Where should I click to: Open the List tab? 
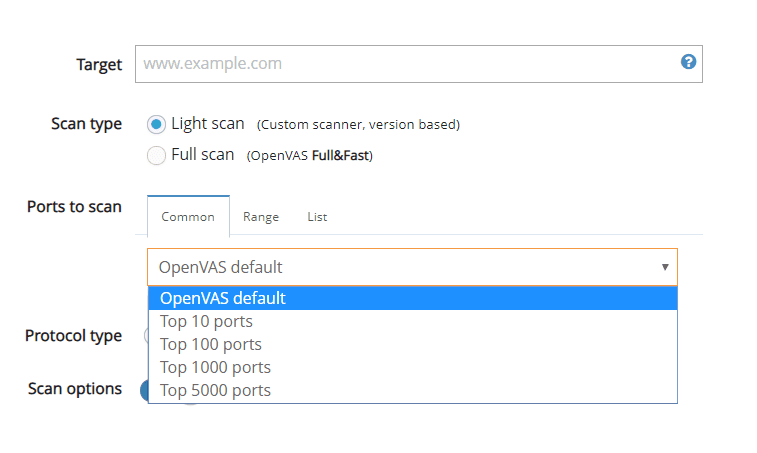click(317, 216)
